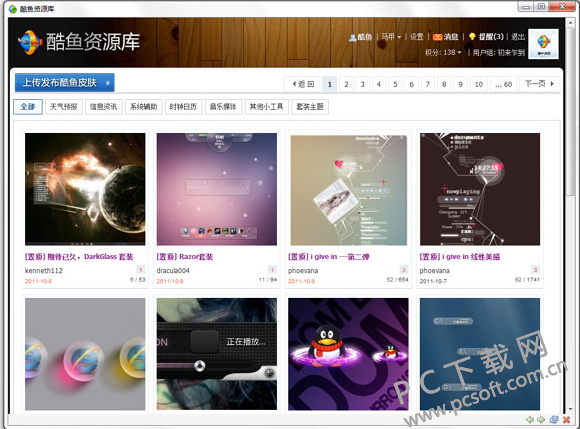
Task: Select the 信息资讯 category tab
Action: [x=104, y=107]
